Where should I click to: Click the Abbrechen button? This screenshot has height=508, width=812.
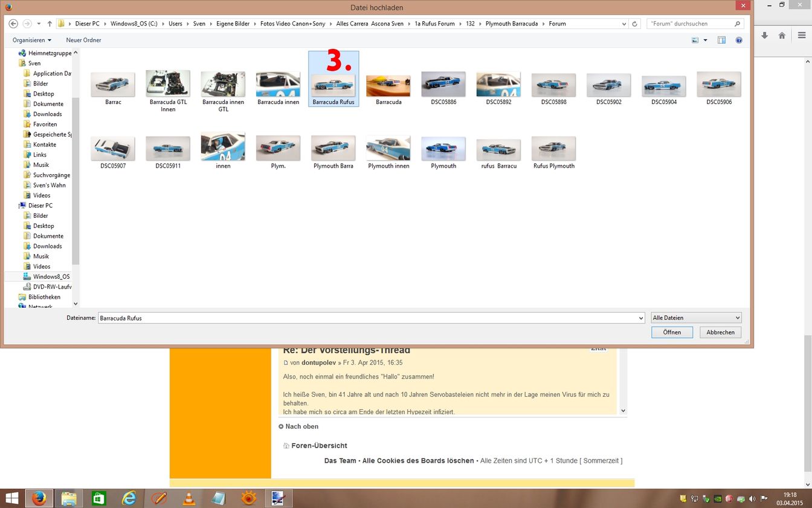pos(720,332)
